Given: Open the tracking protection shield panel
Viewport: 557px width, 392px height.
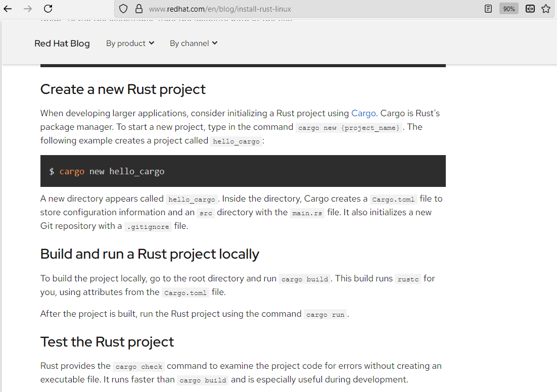Looking at the screenshot, I should tap(123, 9).
